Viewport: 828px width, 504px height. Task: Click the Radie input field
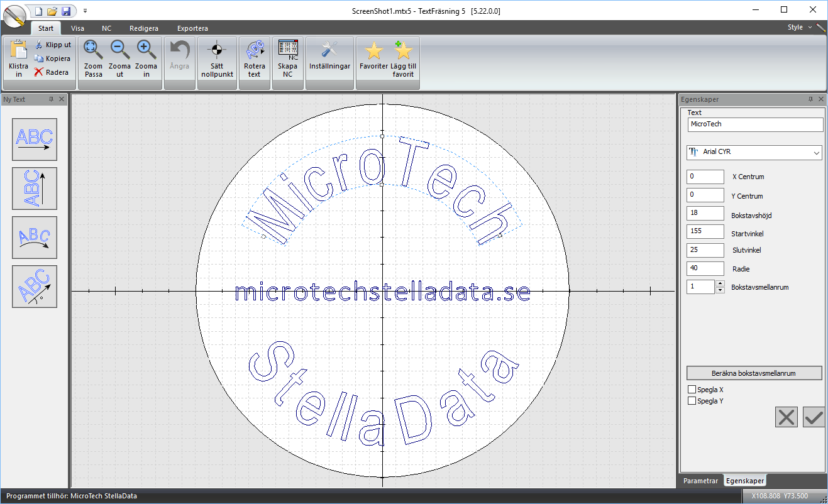pyautogui.click(x=705, y=268)
